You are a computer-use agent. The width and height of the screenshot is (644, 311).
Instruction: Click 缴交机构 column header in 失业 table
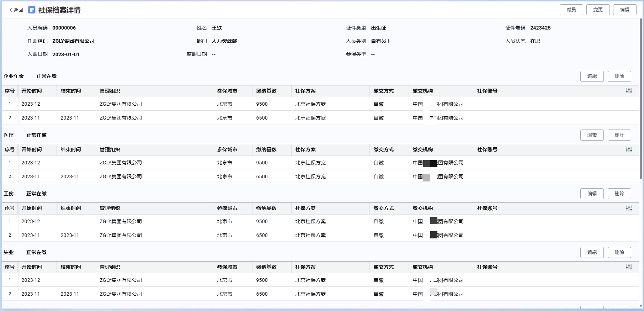point(423,267)
